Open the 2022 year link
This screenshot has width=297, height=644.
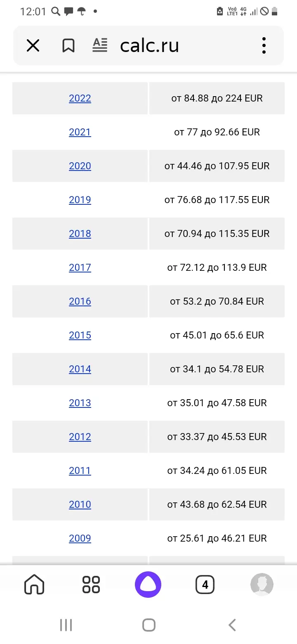pos(80,98)
